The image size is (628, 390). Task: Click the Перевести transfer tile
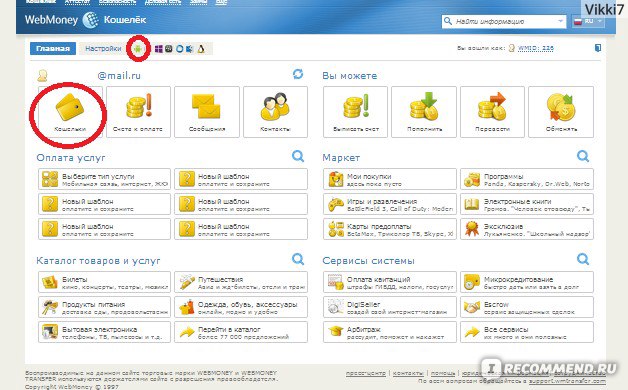coord(492,112)
